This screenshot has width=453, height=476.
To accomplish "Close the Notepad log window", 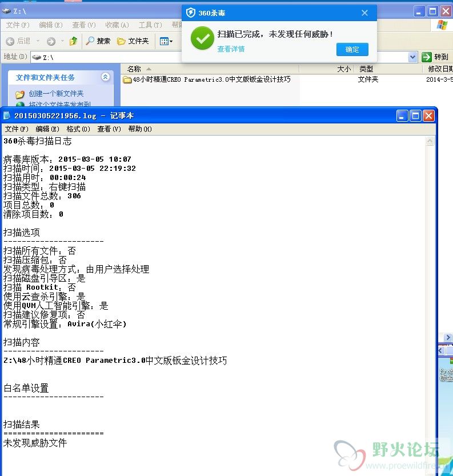I will pos(428,115).
